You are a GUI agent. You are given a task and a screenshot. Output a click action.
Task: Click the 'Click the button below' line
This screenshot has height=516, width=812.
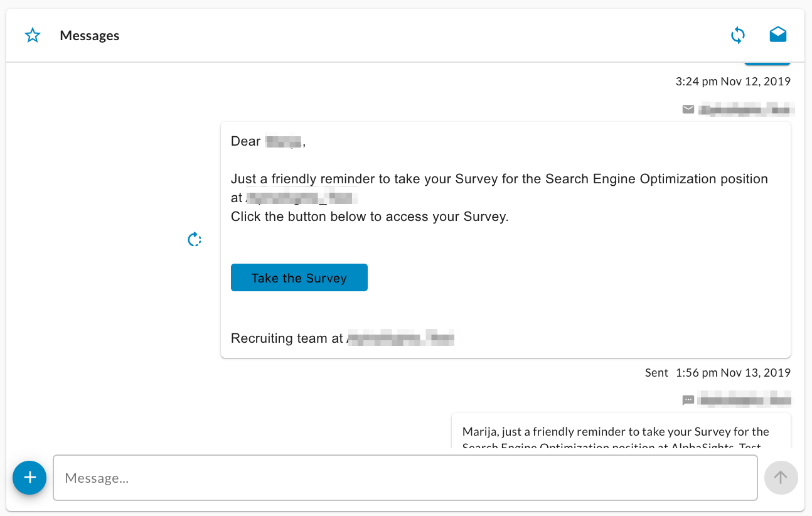pyautogui.click(x=370, y=217)
